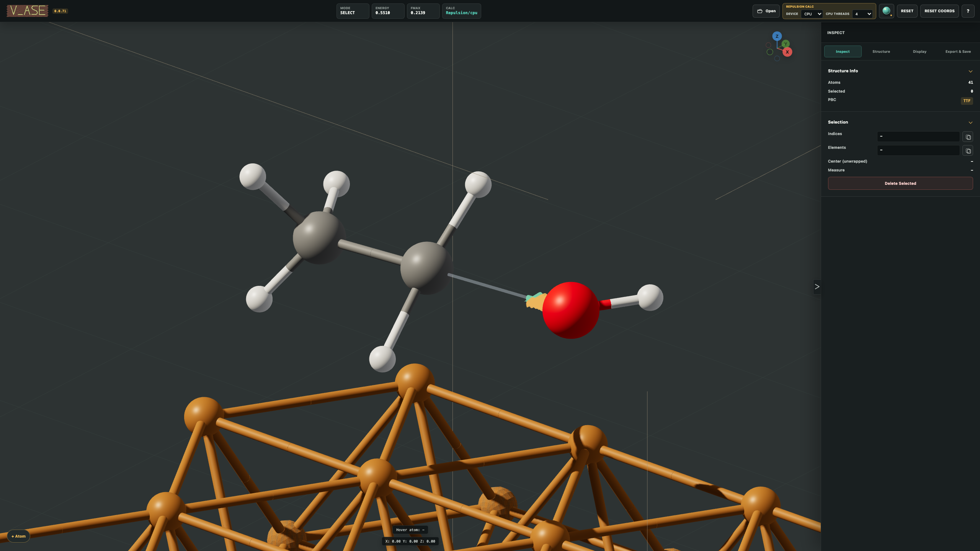Switch to the Structure tab
Viewport: 980px width, 551px height.
881,52
